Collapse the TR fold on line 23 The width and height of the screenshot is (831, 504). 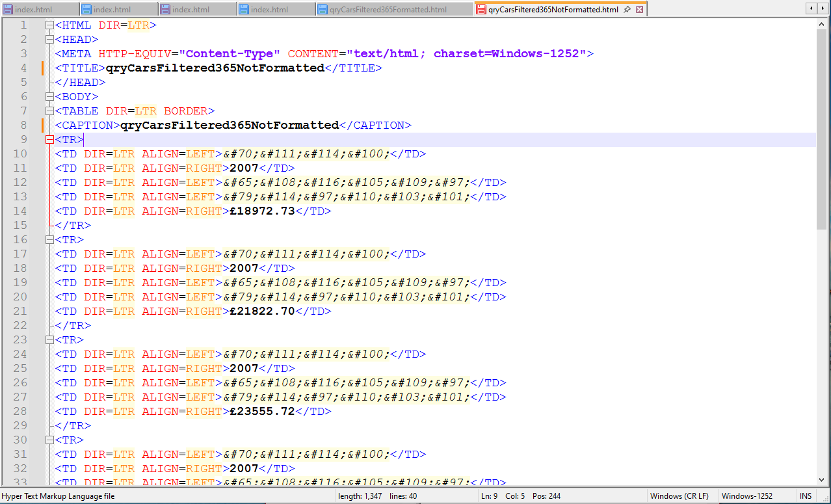(49, 339)
